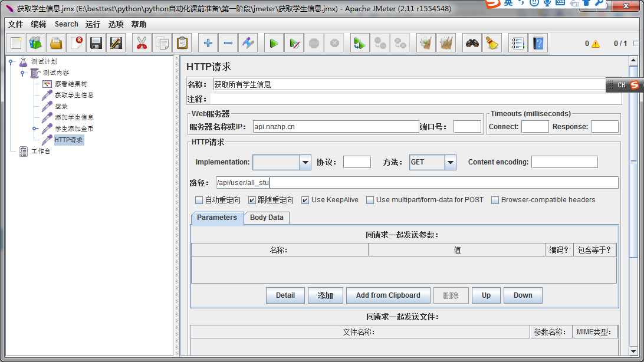This screenshot has height=362, width=644.
Task: Click the Sogou microphone voice input icon
Action: [x=547, y=3]
